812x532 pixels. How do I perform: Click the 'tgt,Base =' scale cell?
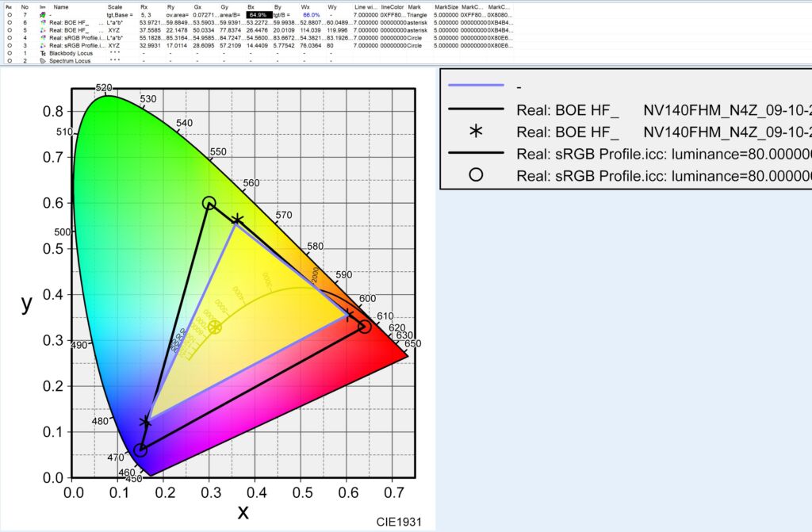click(120, 15)
